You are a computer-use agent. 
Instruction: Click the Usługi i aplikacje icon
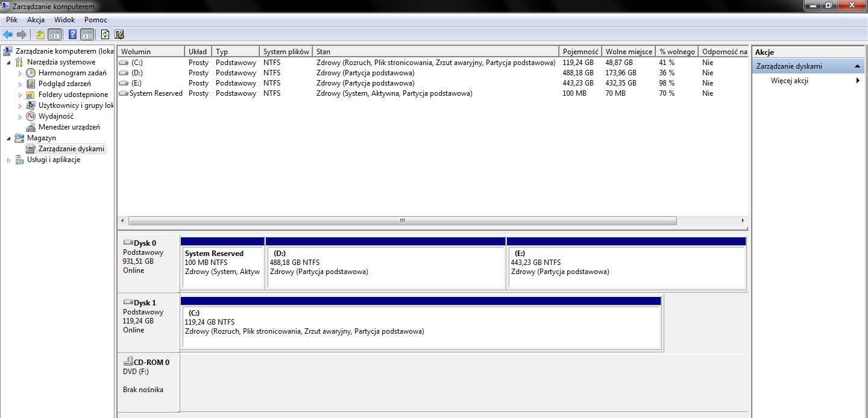tap(19, 160)
